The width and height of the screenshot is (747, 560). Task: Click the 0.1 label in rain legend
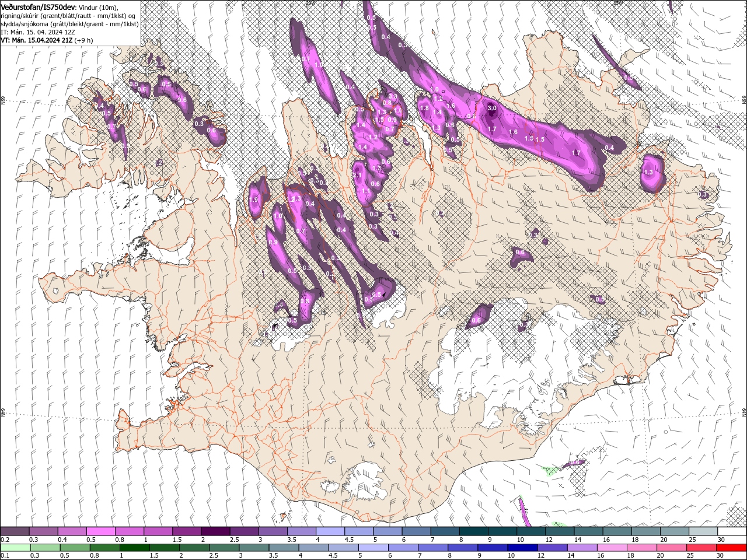pyautogui.click(x=5, y=555)
